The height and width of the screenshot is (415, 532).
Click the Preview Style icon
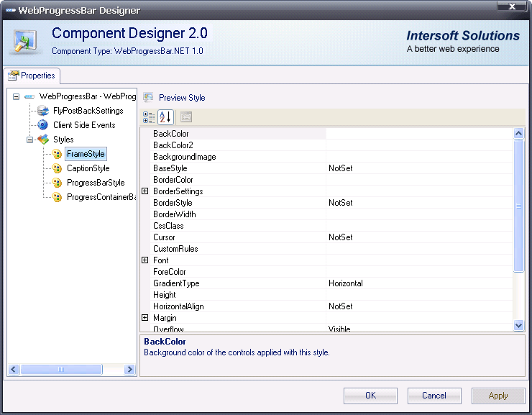pos(148,98)
